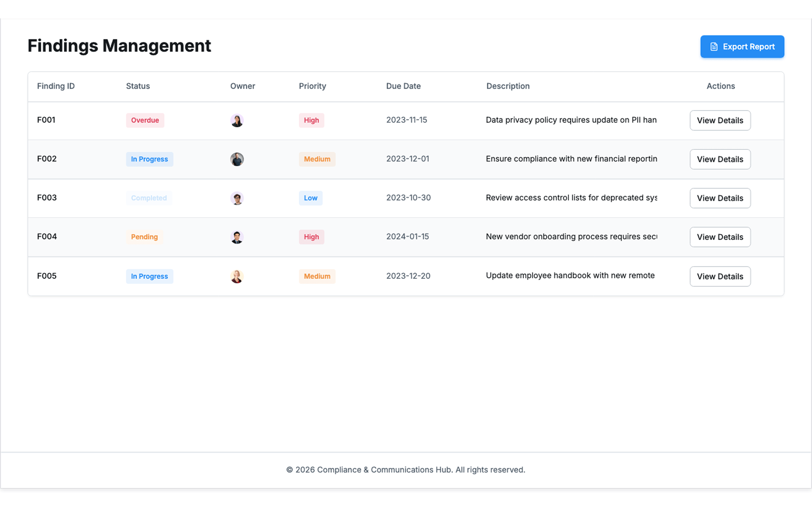Click the Overdue status badge
812x528 pixels.
(x=145, y=121)
